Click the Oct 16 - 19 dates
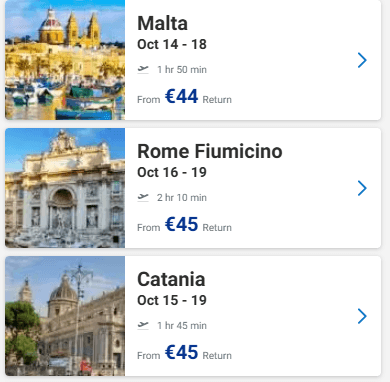The height and width of the screenshot is (382, 390). tap(172, 172)
